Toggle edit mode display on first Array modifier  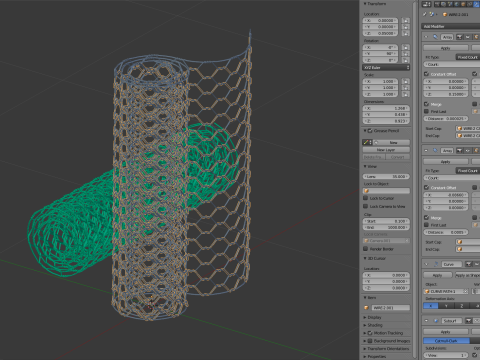point(476,37)
